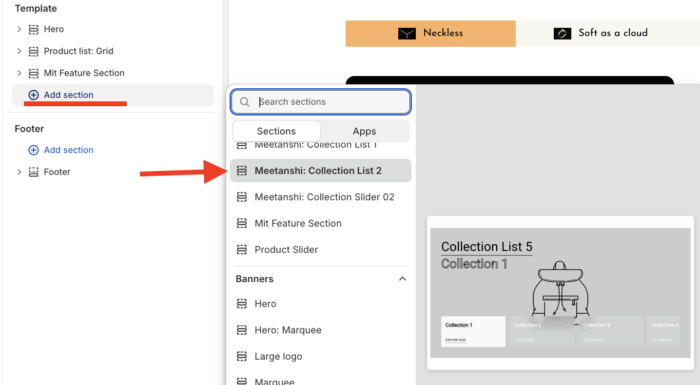Select the Mit Feature Section row in Template
700x385 pixels.
[x=112, y=73]
